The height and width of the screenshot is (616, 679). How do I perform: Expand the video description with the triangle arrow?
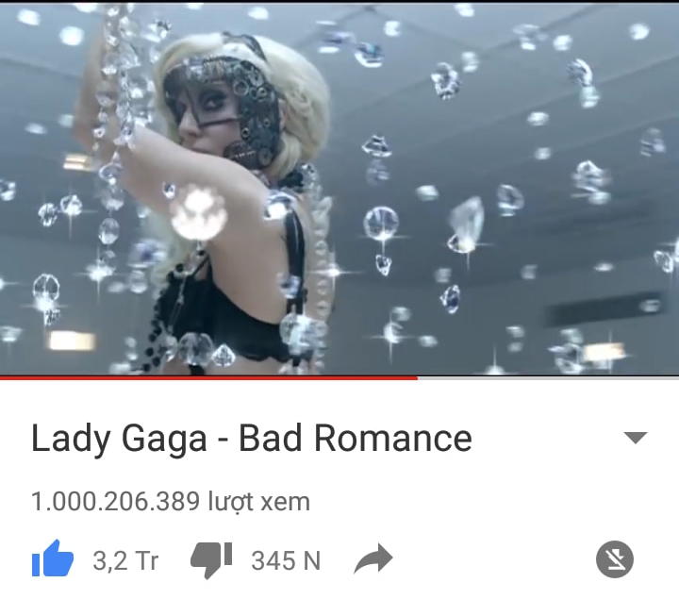[x=636, y=438]
